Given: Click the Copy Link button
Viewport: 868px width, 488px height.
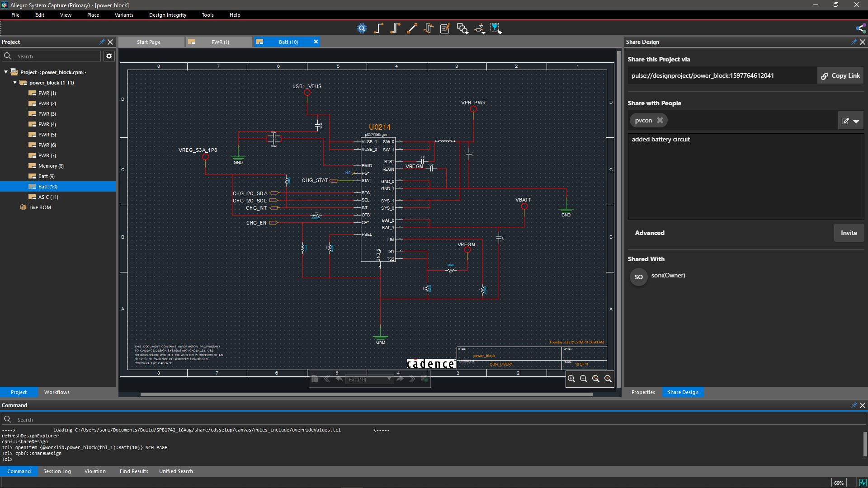Looking at the screenshot, I should [x=840, y=75].
